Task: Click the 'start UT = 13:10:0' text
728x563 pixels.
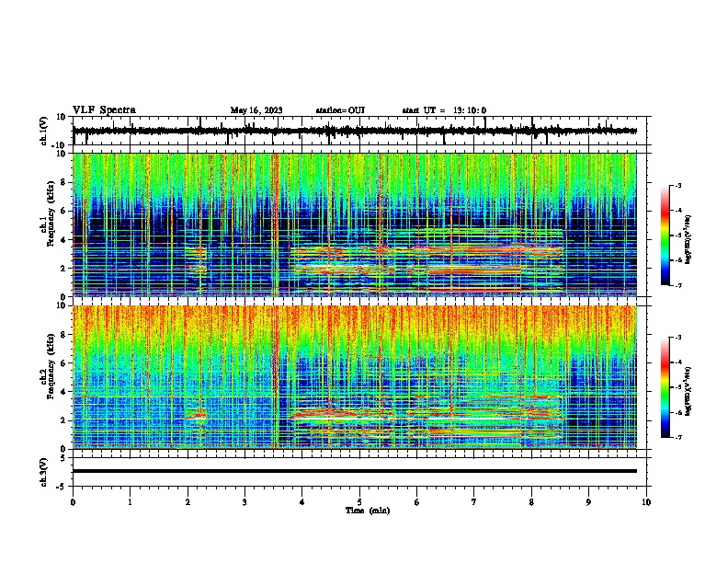Action: point(444,110)
